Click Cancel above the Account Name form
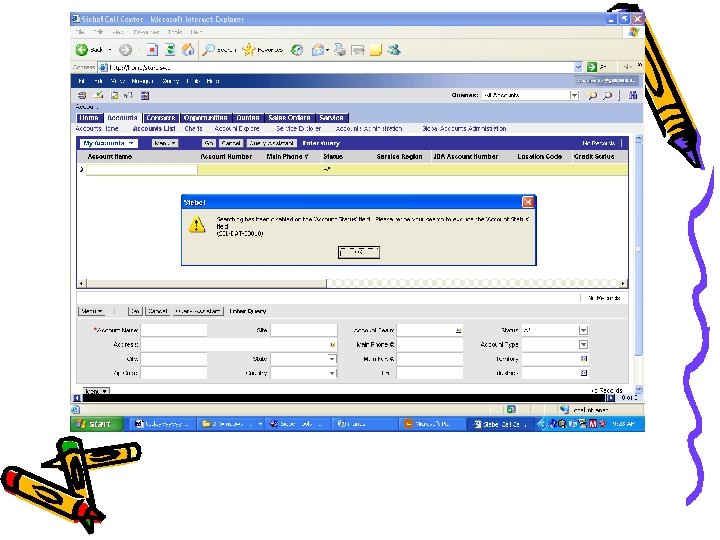The height and width of the screenshot is (540, 720). (157, 311)
